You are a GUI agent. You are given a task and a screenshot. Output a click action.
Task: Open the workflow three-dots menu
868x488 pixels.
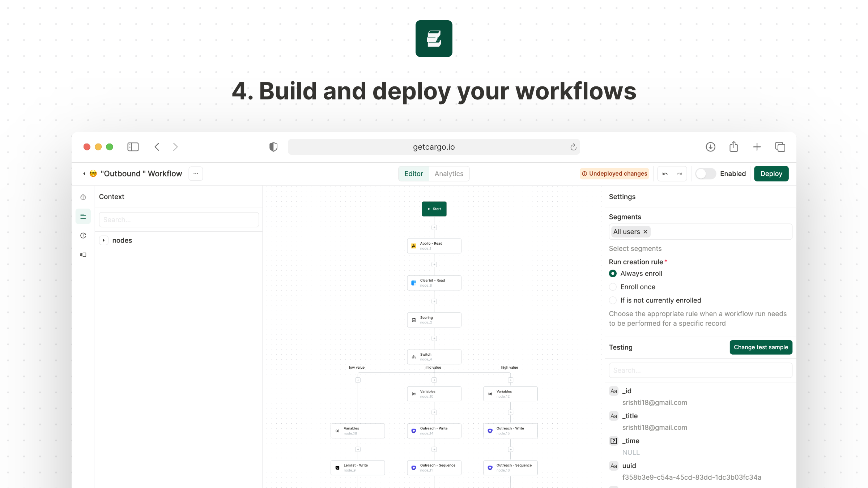pyautogui.click(x=196, y=174)
